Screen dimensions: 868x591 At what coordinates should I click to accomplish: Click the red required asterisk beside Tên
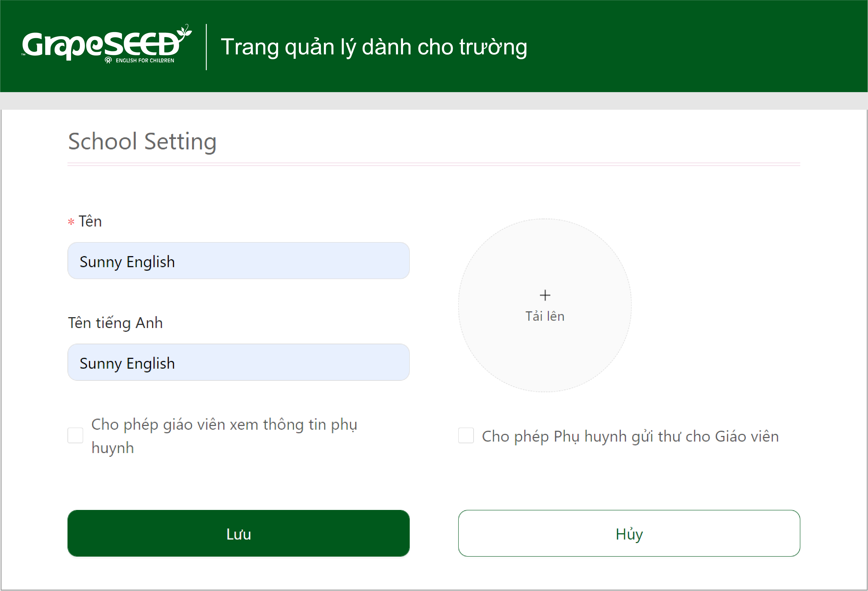(71, 222)
